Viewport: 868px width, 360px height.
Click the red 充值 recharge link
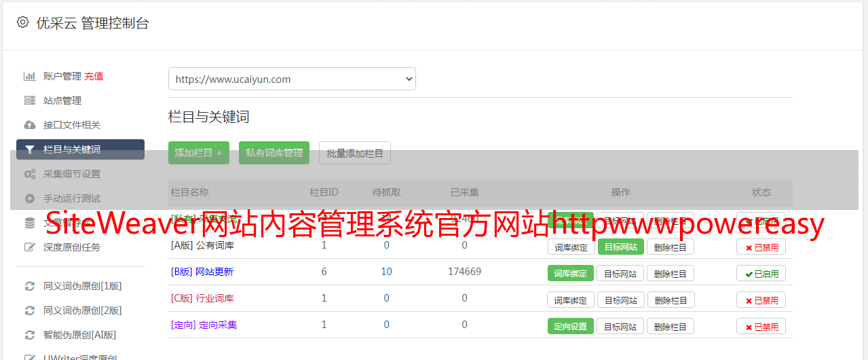[94, 76]
